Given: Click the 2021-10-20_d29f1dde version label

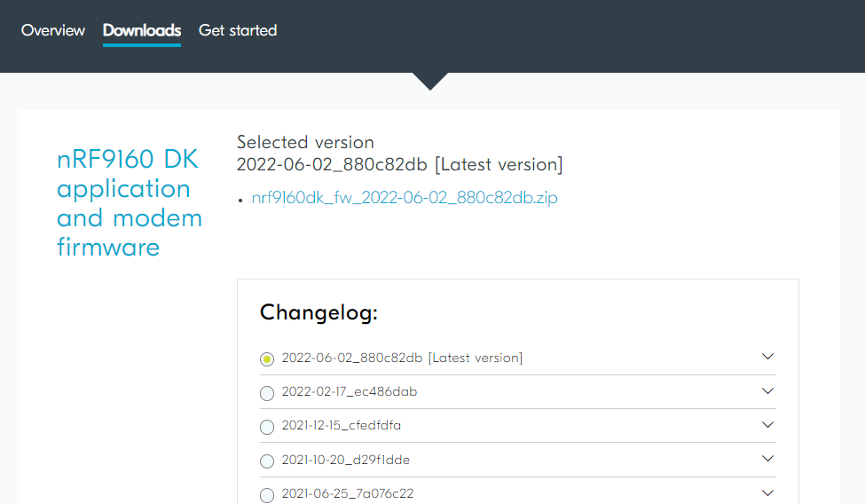Looking at the screenshot, I should click(345, 460).
